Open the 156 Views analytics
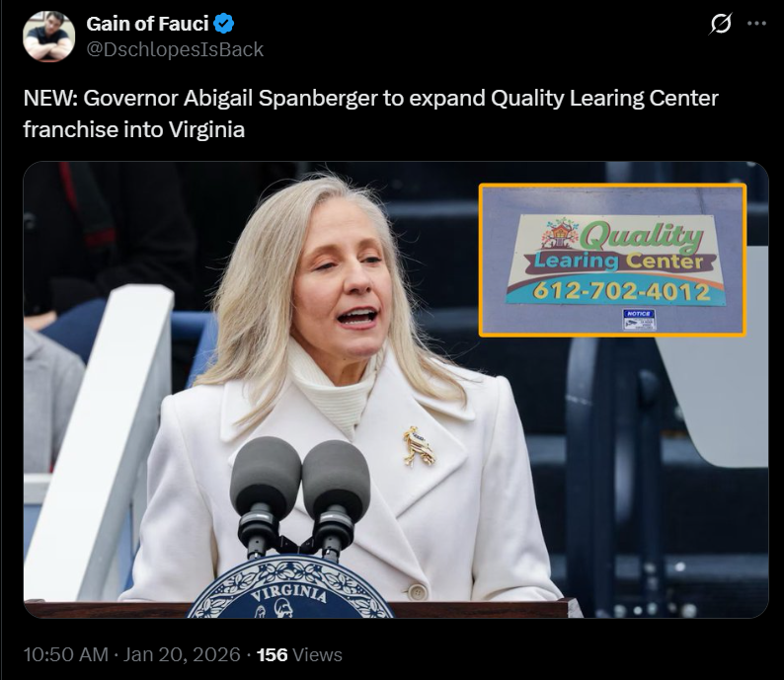 pyautogui.click(x=299, y=654)
